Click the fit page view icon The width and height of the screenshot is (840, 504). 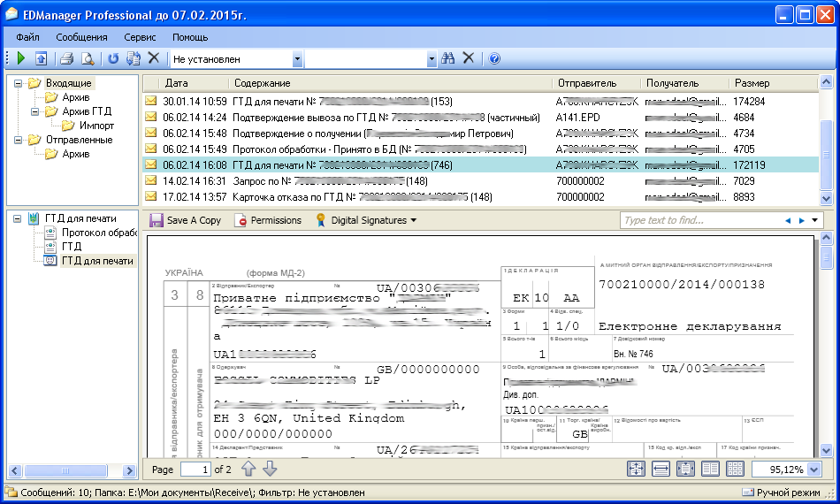point(636,470)
